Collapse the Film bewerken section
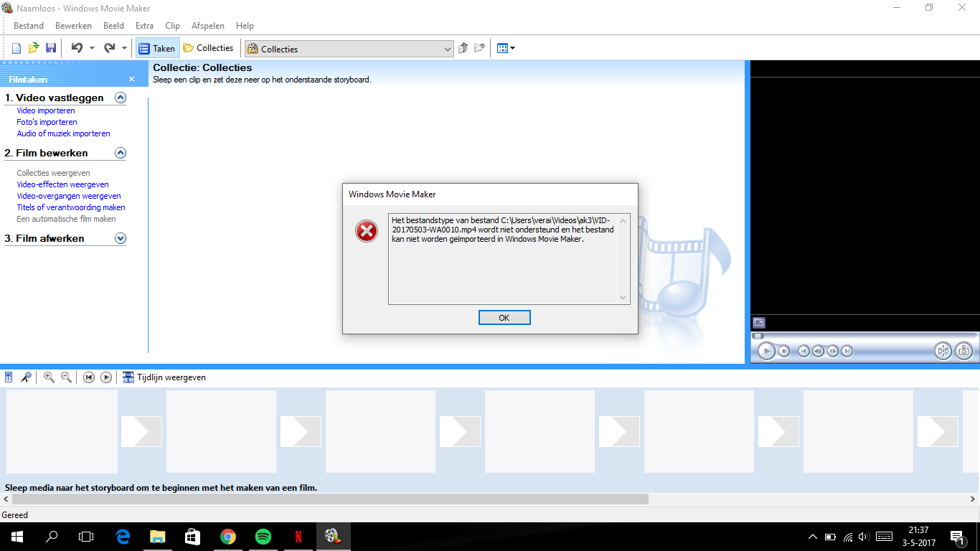The width and height of the screenshot is (980, 551). pos(121,153)
